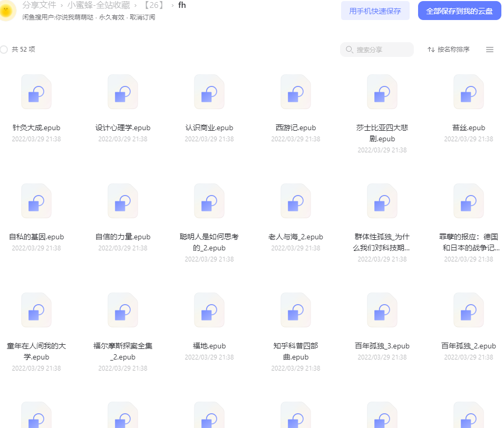Click 用手机快速保存 button
504x428 pixels.
point(375,11)
